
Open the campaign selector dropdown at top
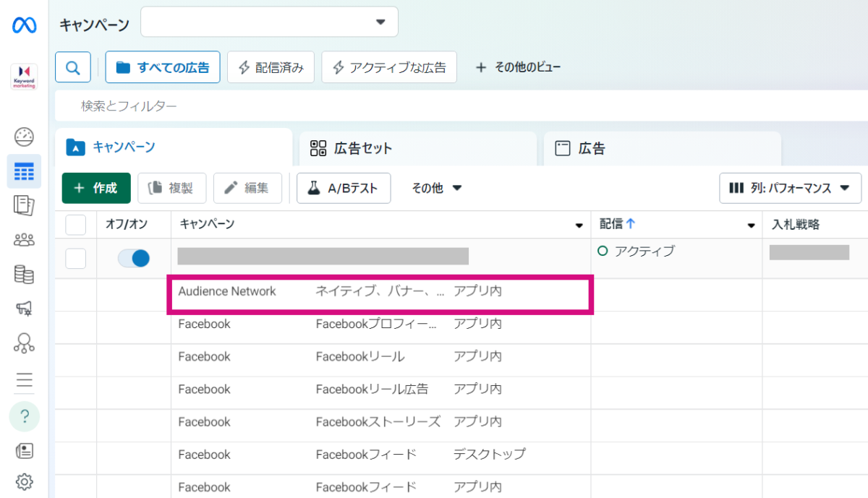pos(269,22)
